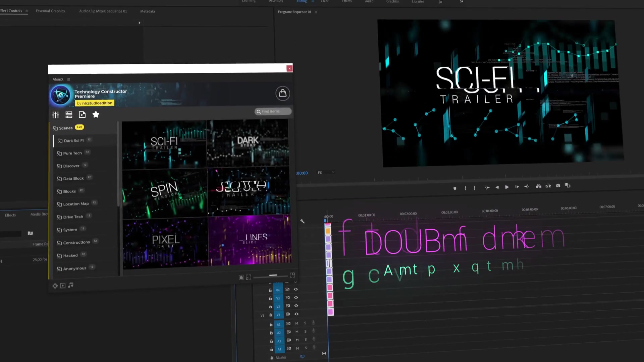Image resolution: width=644 pixels, height=362 pixels.
Task: Click the AtomX video preview icon at bottom
Action: click(63, 286)
